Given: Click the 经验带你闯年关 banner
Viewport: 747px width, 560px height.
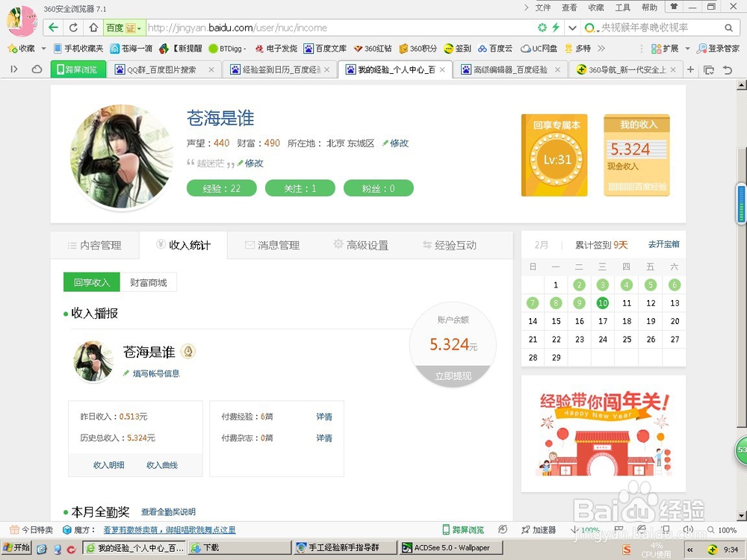Looking at the screenshot, I should 604,434.
